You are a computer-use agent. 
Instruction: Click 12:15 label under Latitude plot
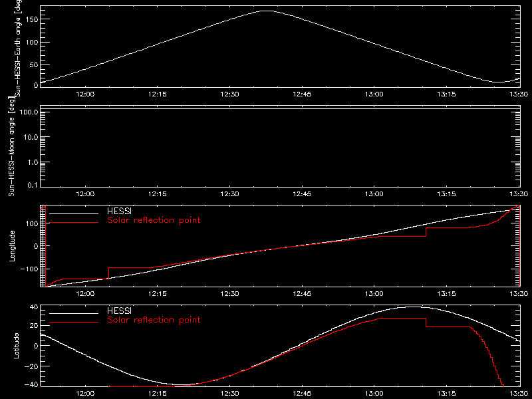(x=158, y=393)
